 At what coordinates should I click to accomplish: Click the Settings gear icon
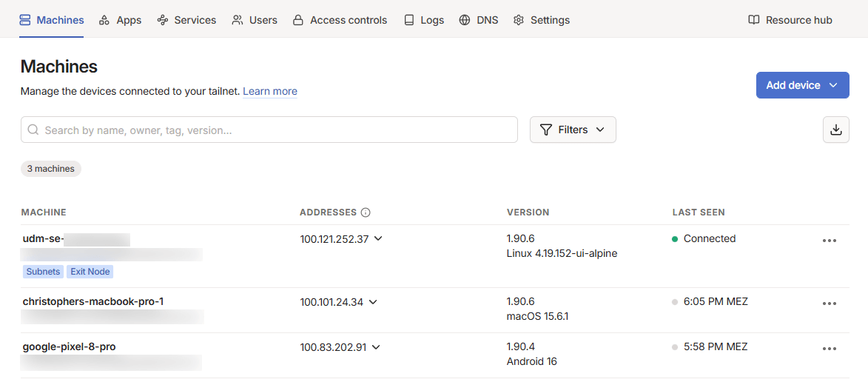click(519, 20)
